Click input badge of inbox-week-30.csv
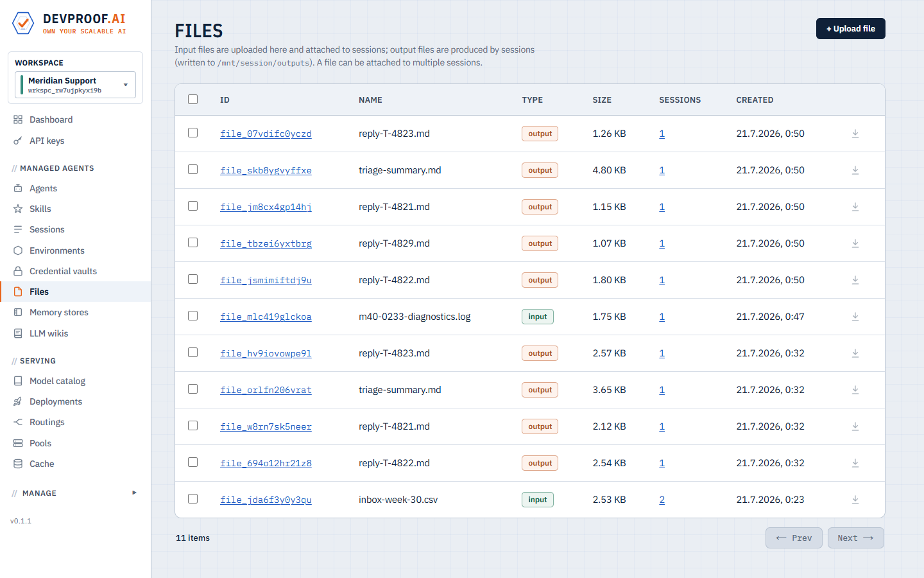Image resolution: width=924 pixels, height=578 pixels. 537,500
